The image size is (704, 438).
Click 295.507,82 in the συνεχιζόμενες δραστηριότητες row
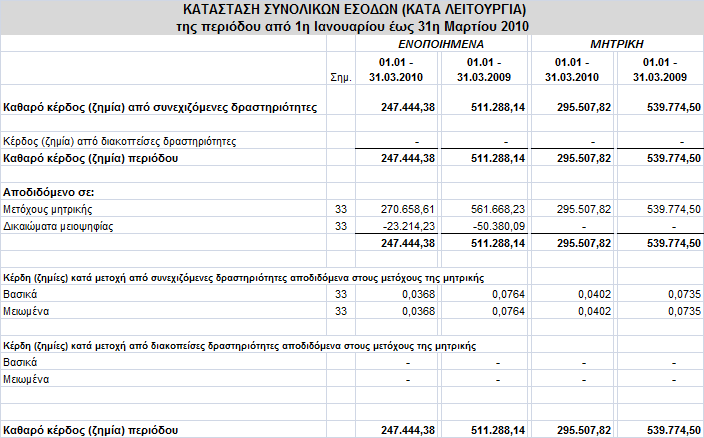(584, 107)
